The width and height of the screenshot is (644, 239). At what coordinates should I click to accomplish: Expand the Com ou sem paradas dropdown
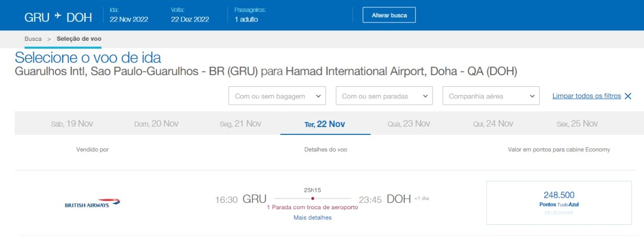(x=384, y=96)
